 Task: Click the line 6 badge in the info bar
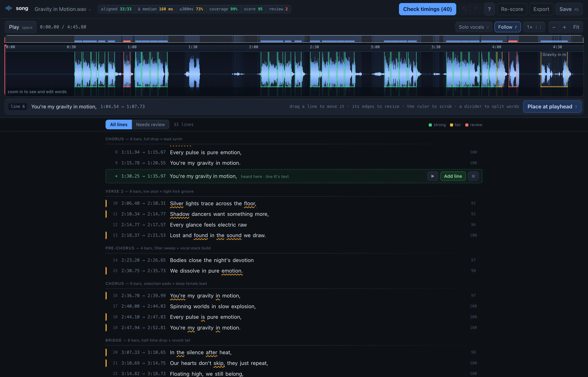click(18, 107)
